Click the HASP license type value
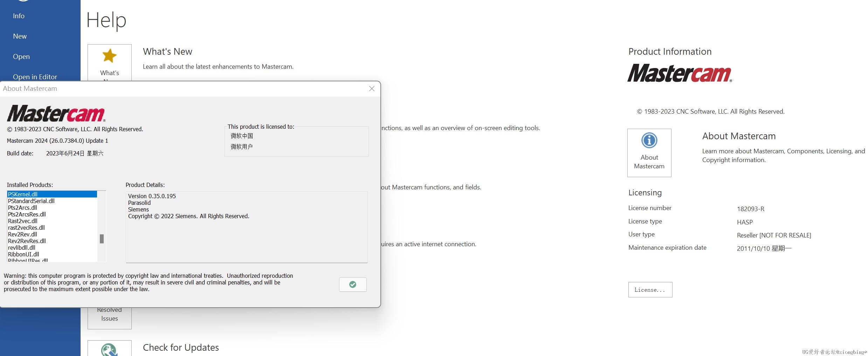Image resolution: width=868 pixels, height=356 pixels. [745, 222]
